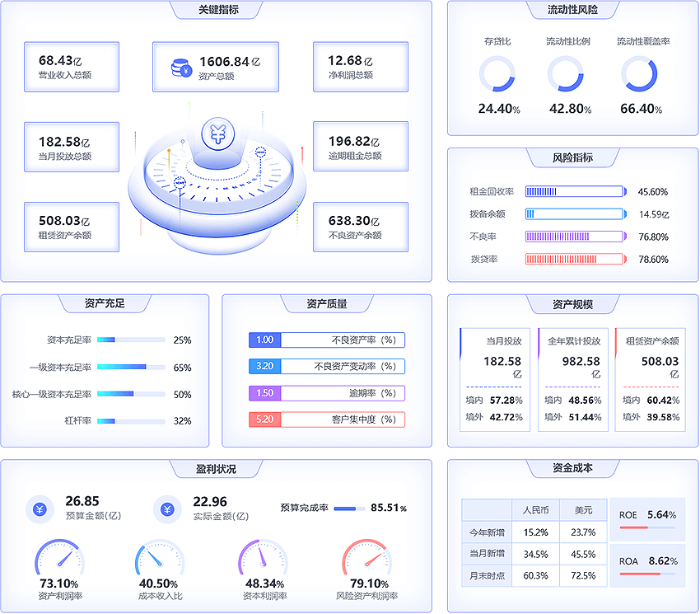Click the 预算完成率 progress bar
This screenshot has width=700, height=614.
(x=349, y=509)
